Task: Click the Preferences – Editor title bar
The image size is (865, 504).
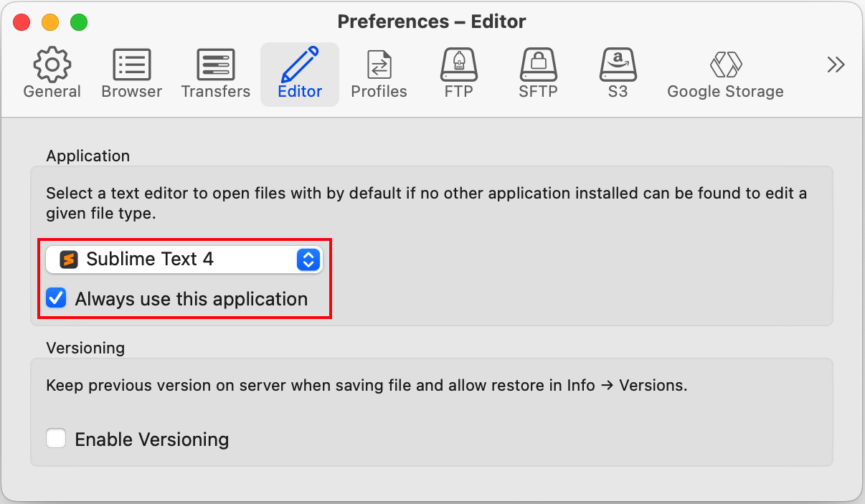Action: (x=432, y=22)
